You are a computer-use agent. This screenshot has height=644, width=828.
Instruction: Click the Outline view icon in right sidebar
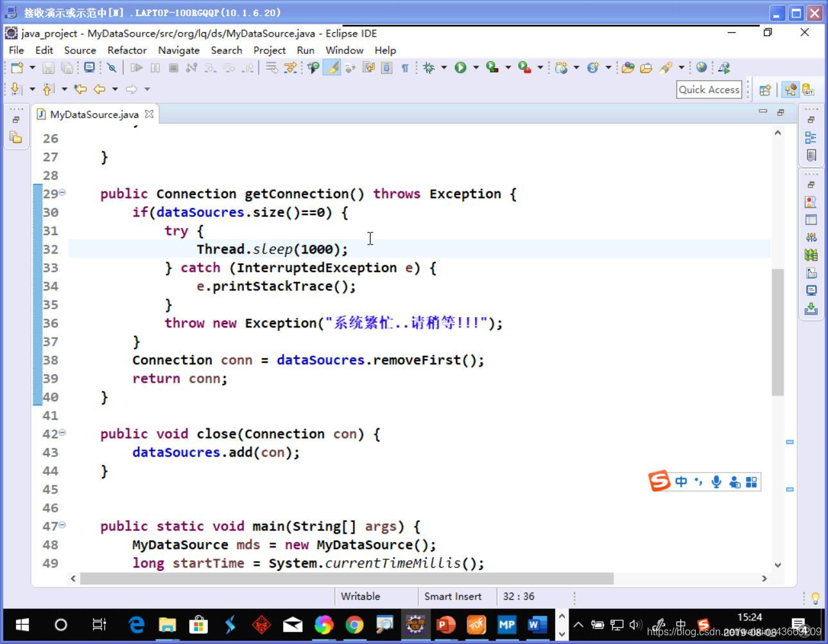(x=811, y=137)
